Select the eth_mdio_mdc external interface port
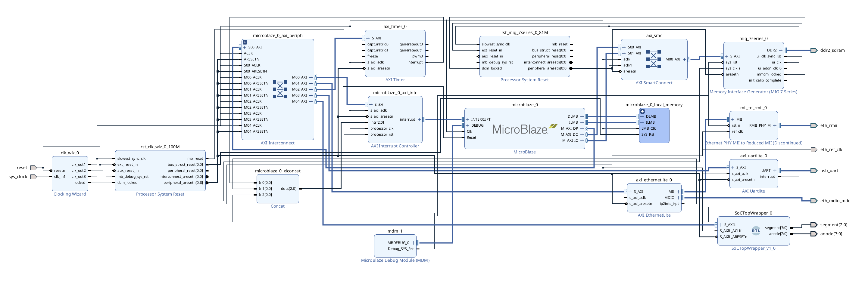 click(814, 201)
